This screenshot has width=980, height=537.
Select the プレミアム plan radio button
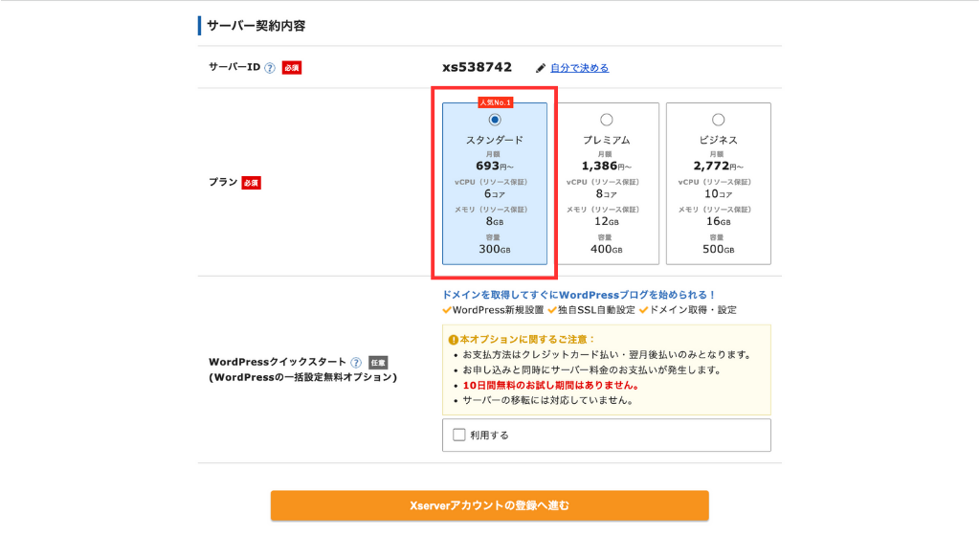click(x=606, y=120)
